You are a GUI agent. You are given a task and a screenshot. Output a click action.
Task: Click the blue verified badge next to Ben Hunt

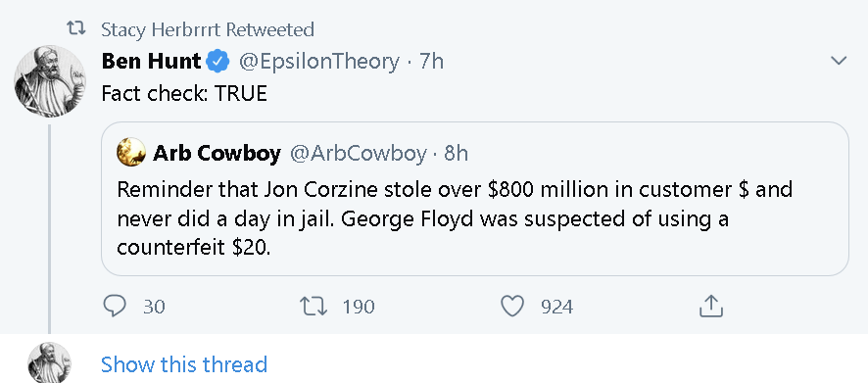(x=218, y=61)
